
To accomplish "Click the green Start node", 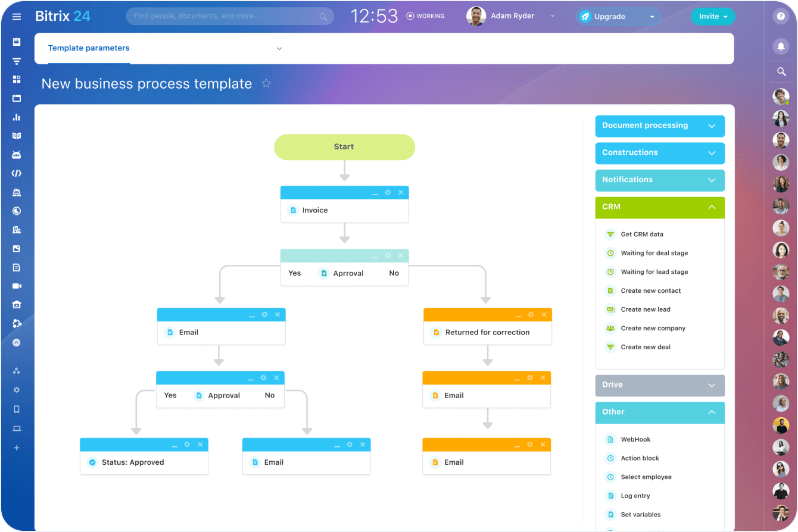I will (x=344, y=147).
